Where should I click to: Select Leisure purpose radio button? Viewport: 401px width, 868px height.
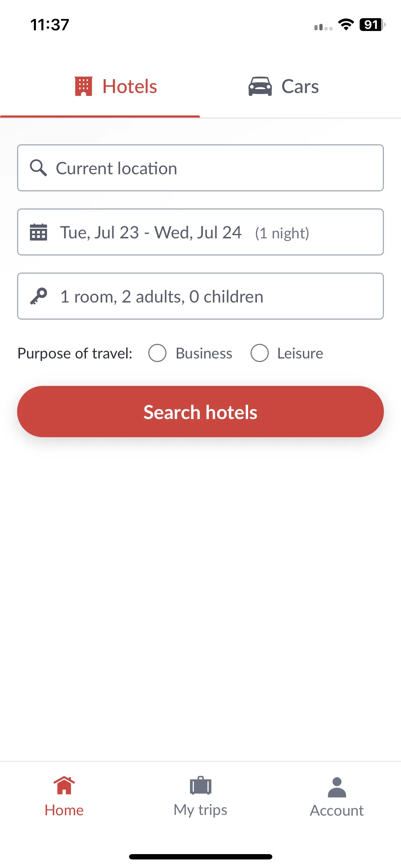(259, 353)
